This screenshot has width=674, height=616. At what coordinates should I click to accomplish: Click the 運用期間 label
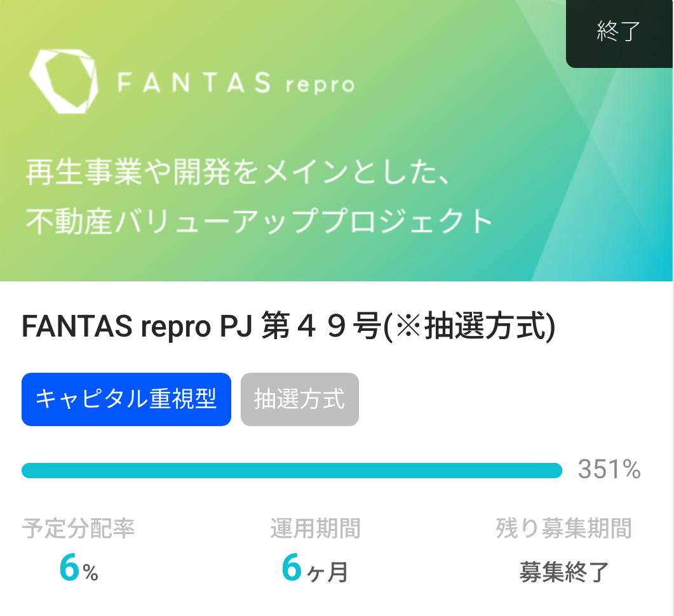[315, 528]
